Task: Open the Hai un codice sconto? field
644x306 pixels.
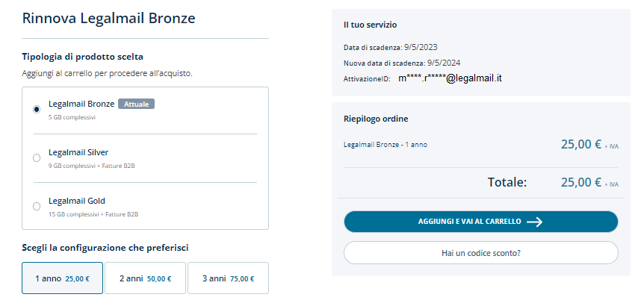Action: click(x=480, y=253)
